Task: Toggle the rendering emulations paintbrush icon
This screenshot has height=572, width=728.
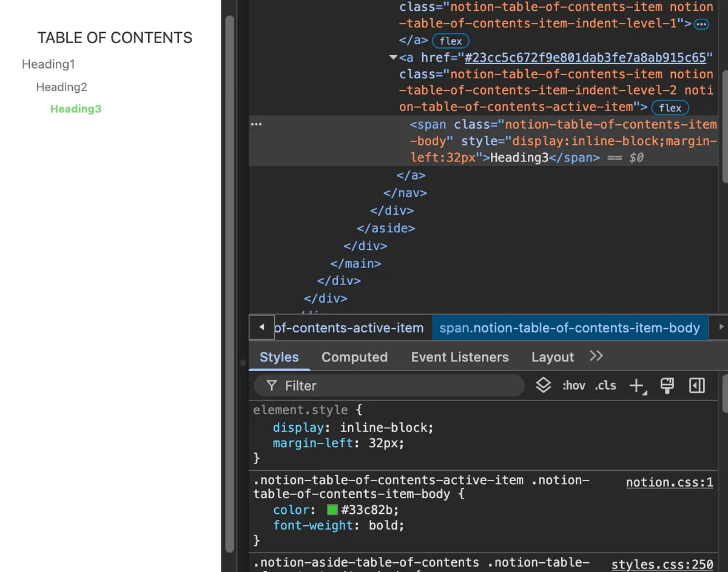Action: point(667,386)
